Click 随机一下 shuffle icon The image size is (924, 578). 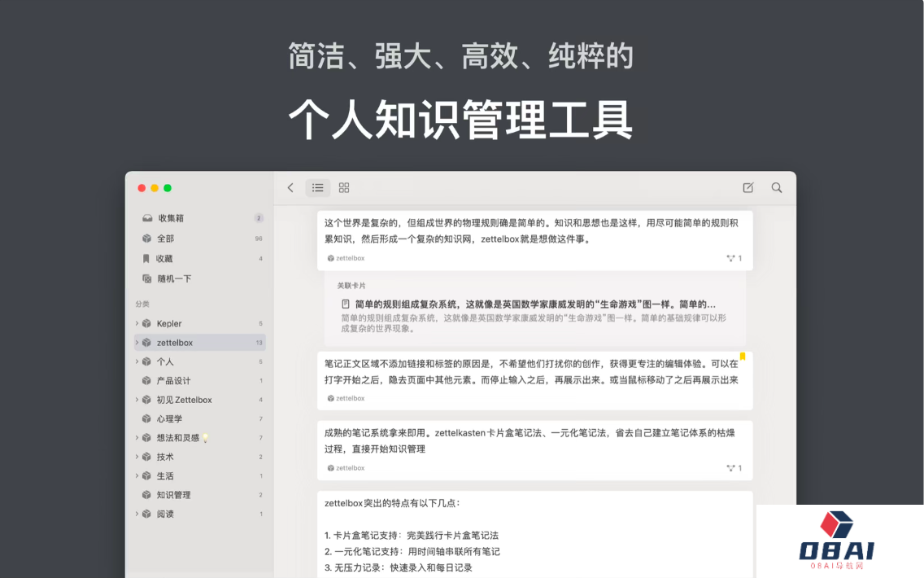(147, 278)
